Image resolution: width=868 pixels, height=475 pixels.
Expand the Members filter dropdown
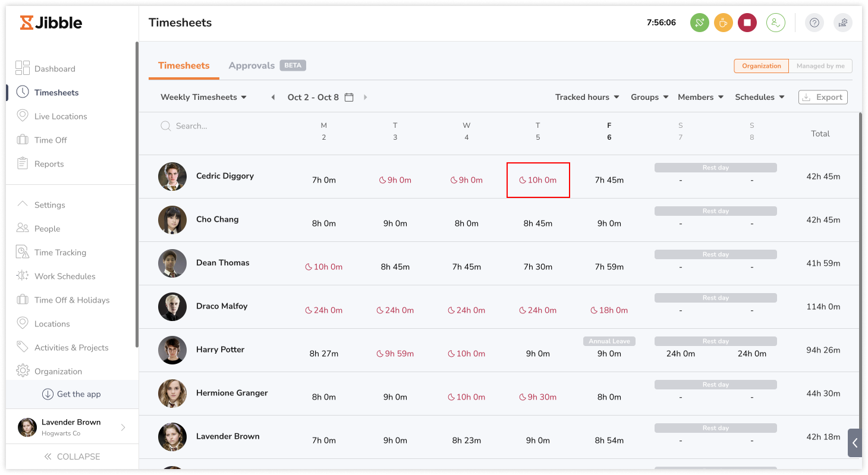(x=700, y=97)
